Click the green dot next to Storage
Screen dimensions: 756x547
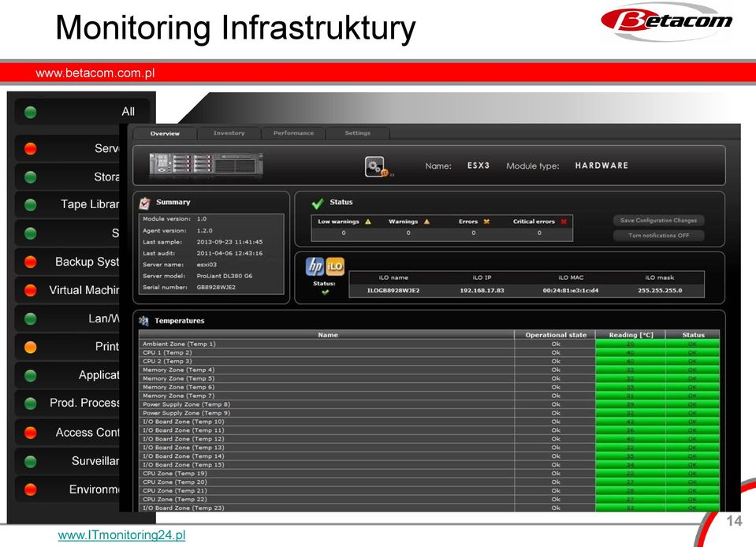tap(31, 177)
